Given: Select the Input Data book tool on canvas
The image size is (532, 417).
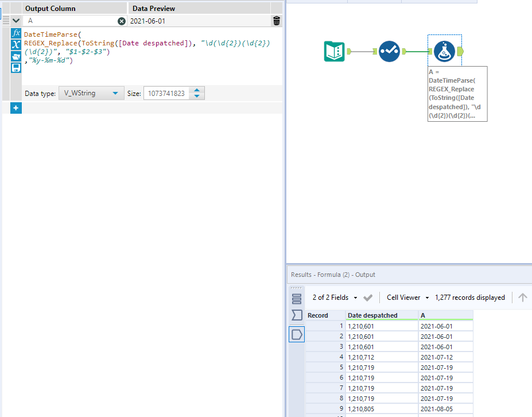Looking at the screenshot, I should pyautogui.click(x=334, y=51).
